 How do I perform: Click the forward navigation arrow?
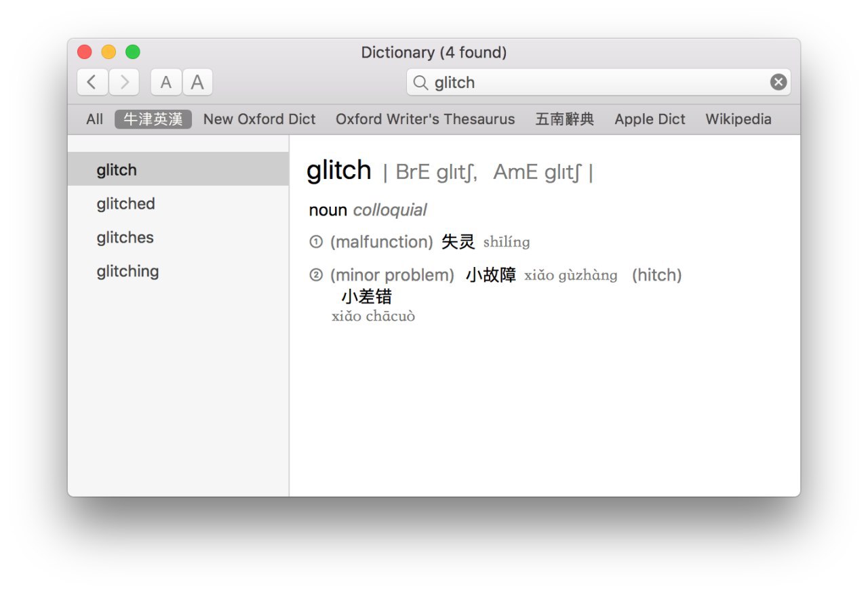coord(124,83)
